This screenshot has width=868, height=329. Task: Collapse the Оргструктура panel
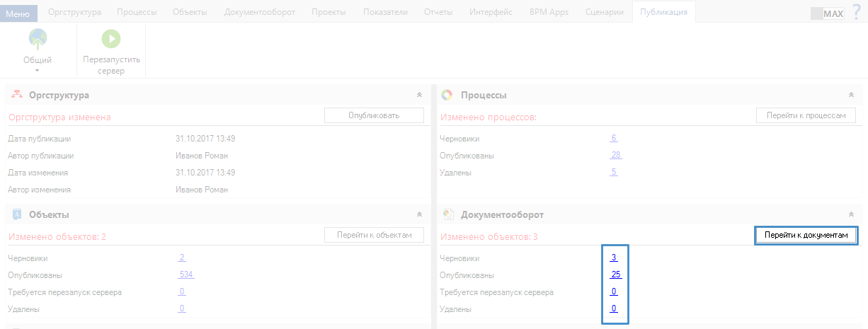point(419,95)
